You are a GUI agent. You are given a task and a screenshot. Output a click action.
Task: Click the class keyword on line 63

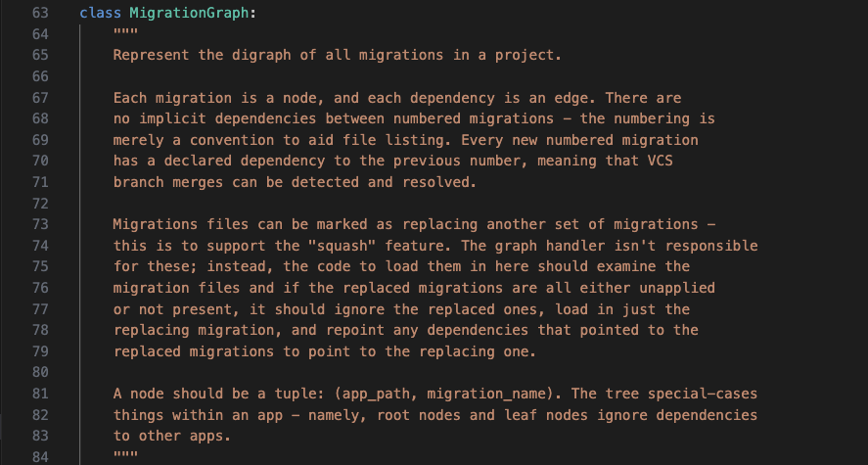(100, 13)
